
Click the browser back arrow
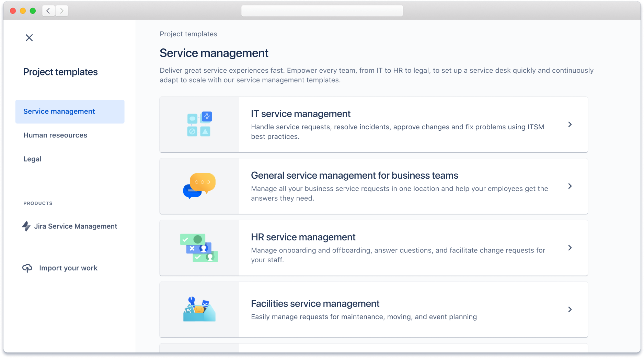point(48,11)
